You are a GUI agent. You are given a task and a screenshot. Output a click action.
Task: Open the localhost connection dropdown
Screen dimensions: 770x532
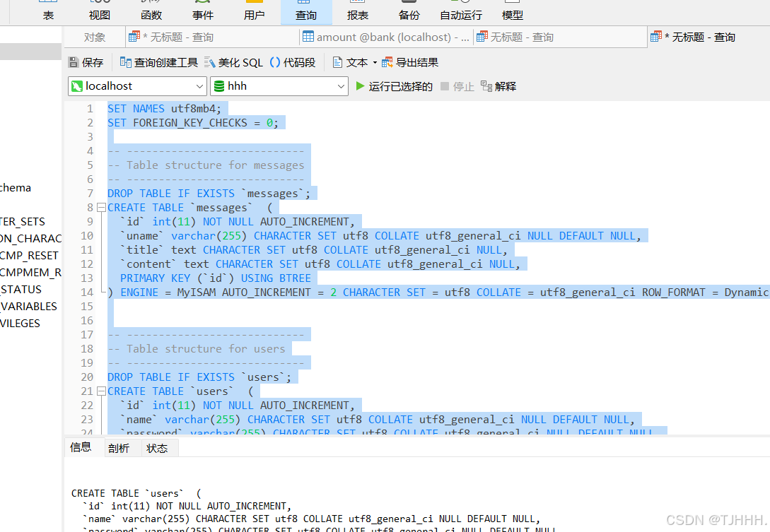tap(198, 85)
